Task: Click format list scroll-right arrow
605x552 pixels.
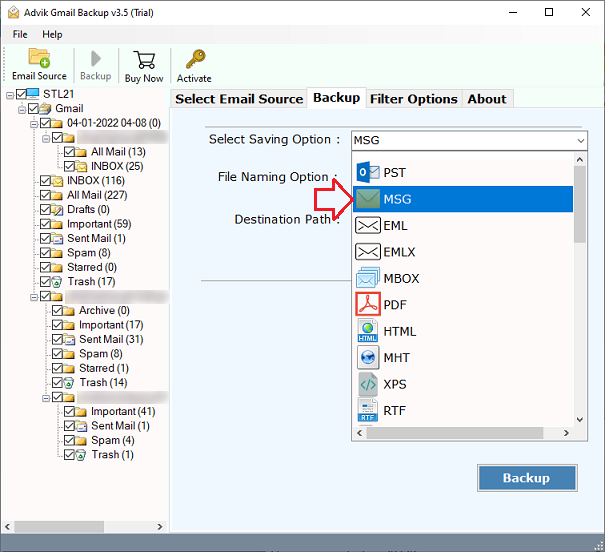Action: tap(566, 433)
